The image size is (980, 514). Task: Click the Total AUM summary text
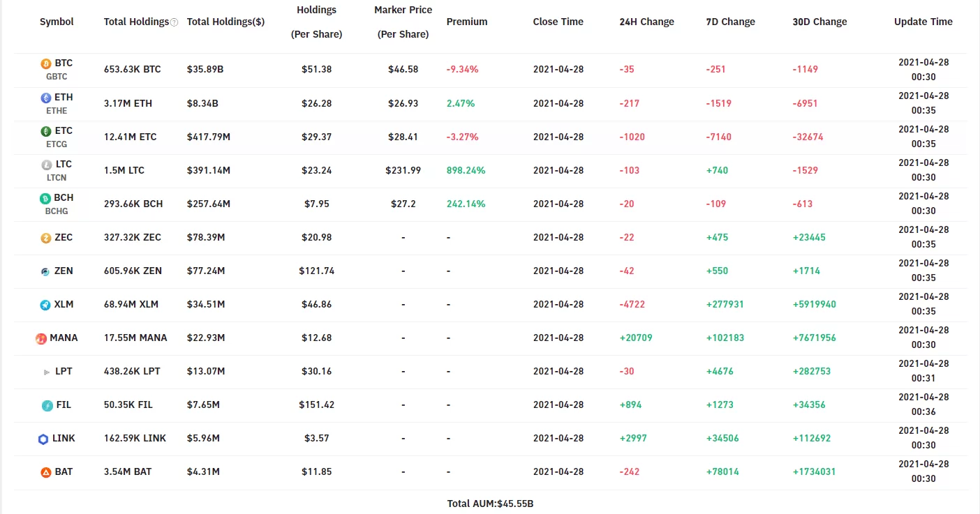tap(490, 504)
